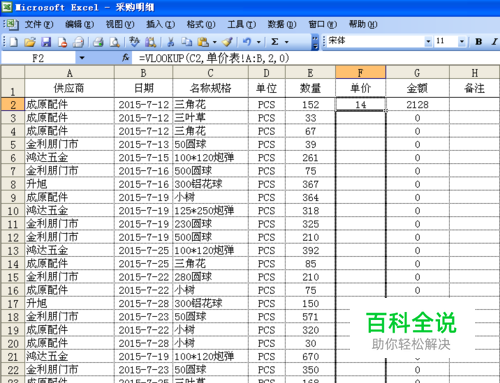The image size is (500, 383).
Task: Click the Research binoculars icon
Action: click(150, 42)
